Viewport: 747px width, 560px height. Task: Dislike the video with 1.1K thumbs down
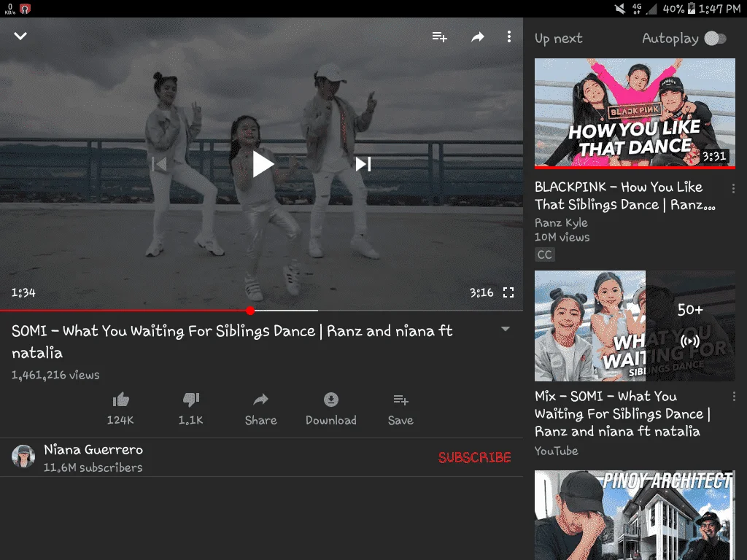(191, 408)
